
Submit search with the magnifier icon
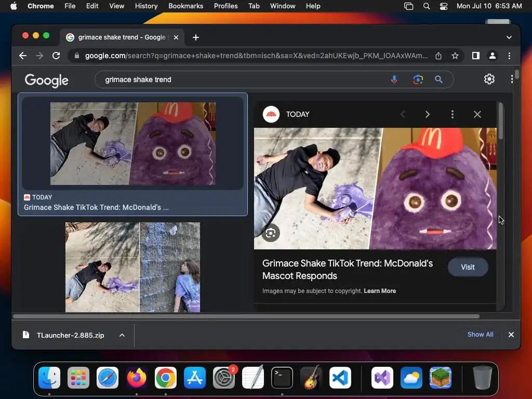point(438,79)
